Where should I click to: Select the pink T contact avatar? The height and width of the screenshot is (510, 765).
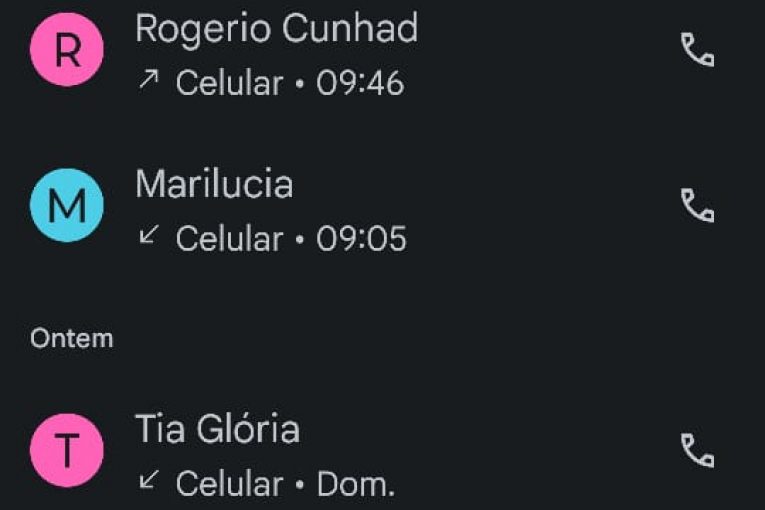[67, 450]
